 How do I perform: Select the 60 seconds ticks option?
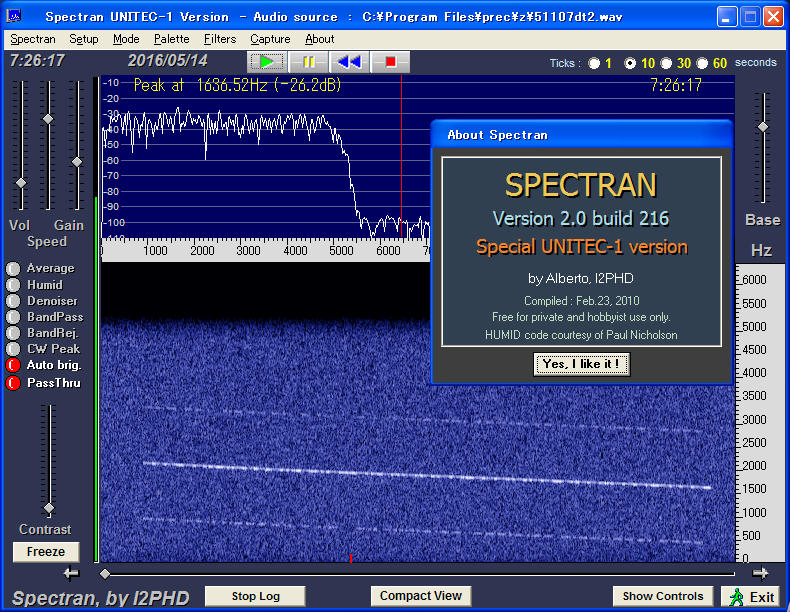click(702, 63)
